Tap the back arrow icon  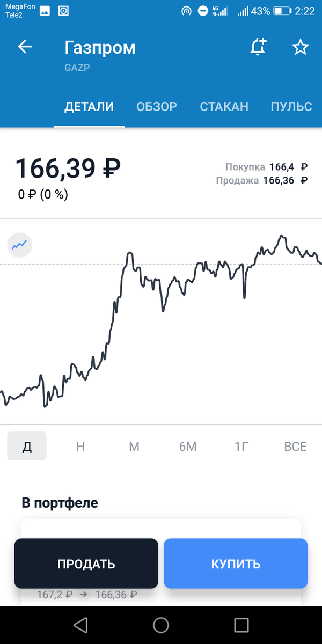(25, 47)
